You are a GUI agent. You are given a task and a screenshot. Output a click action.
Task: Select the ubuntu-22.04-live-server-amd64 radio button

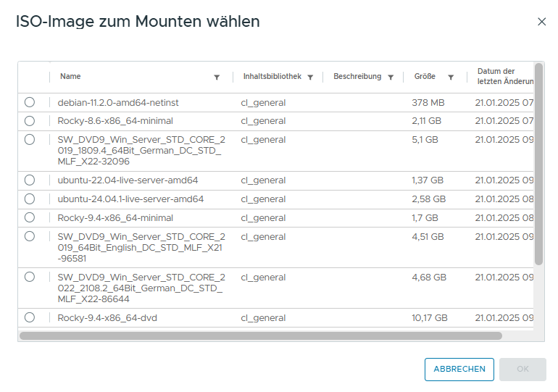(30, 180)
